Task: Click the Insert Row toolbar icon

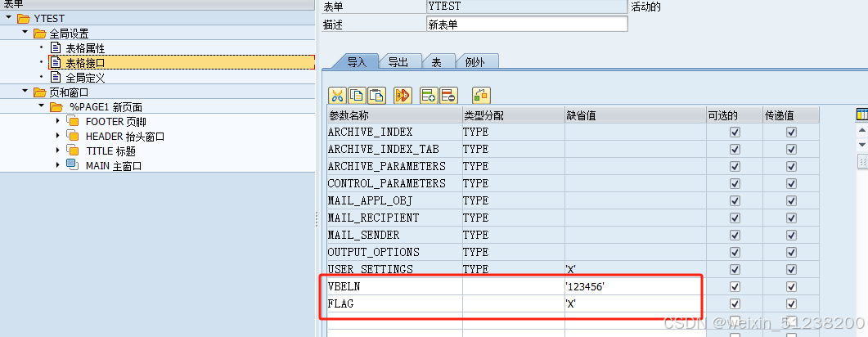Action: coord(429,95)
